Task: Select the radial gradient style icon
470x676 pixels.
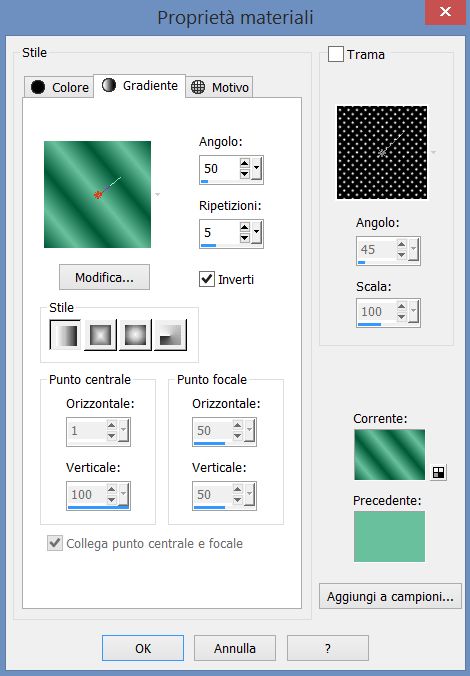Action: click(x=170, y=335)
